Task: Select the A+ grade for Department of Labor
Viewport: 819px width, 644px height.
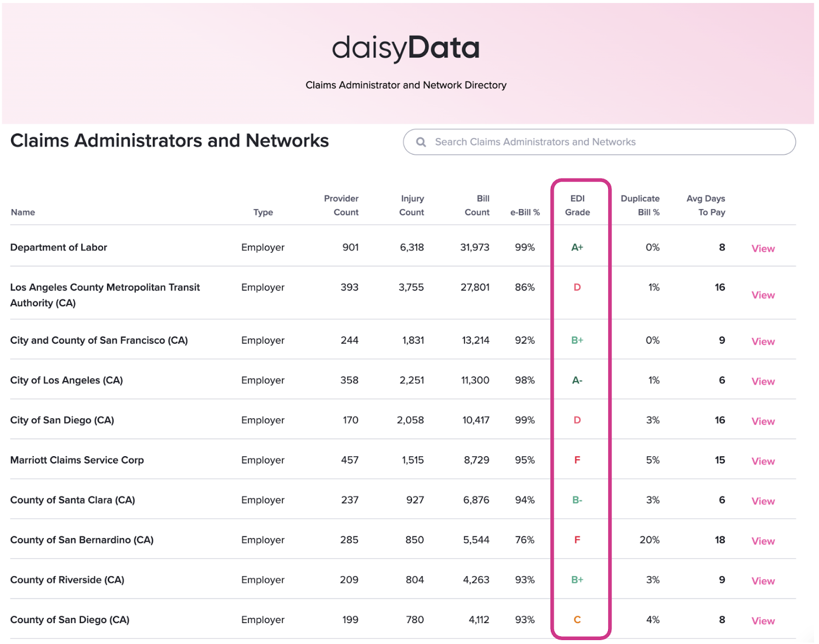Action: (577, 248)
